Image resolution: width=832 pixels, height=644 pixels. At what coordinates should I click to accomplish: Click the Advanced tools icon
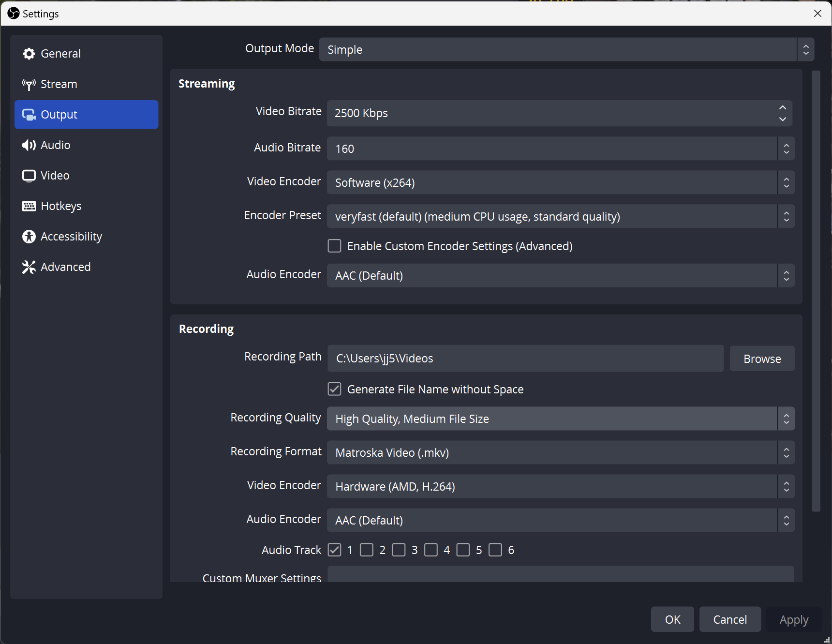pos(29,267)
